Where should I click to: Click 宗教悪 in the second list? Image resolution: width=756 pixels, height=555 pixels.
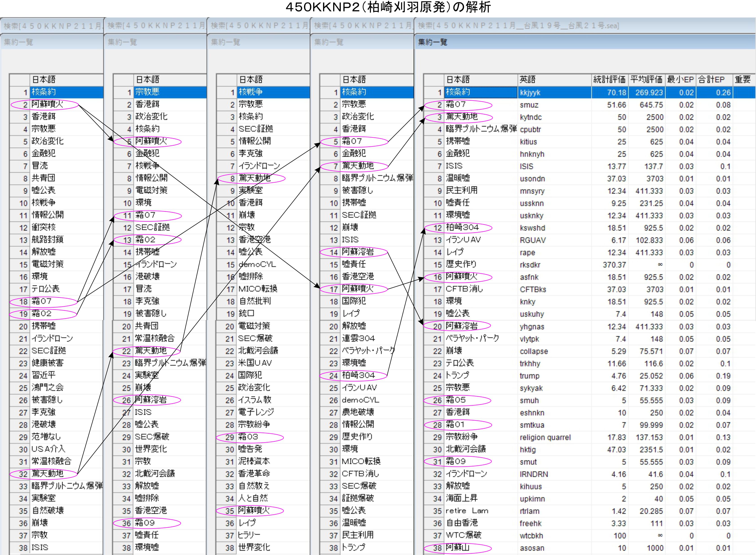tap(147, 92)
